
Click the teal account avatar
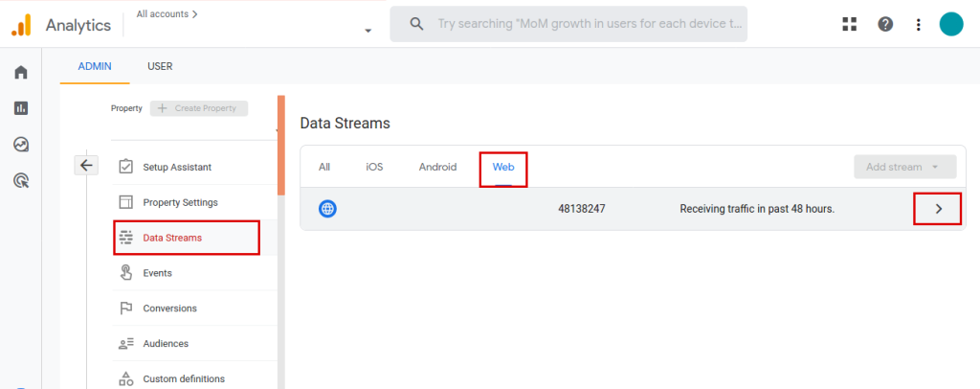(951, 24)
